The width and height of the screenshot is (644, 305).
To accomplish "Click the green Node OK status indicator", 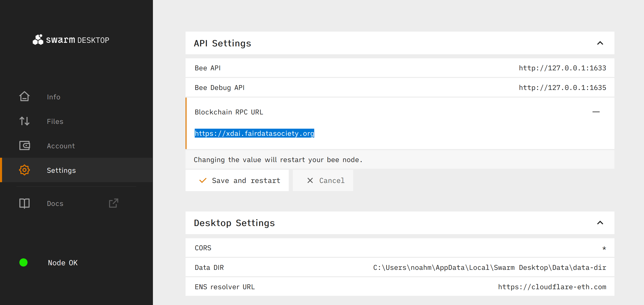I will point(23,262).
